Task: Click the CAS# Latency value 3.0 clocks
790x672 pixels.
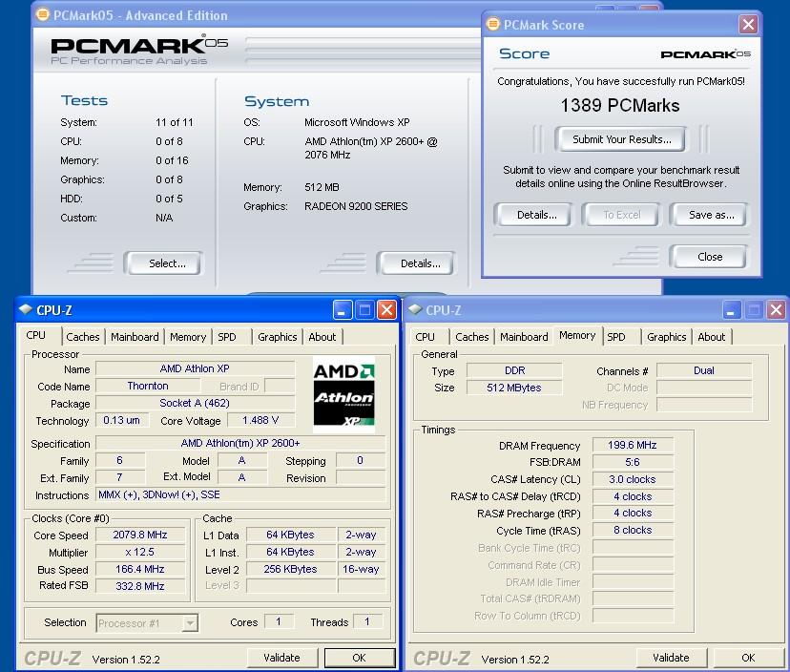Action: [633, 479]
